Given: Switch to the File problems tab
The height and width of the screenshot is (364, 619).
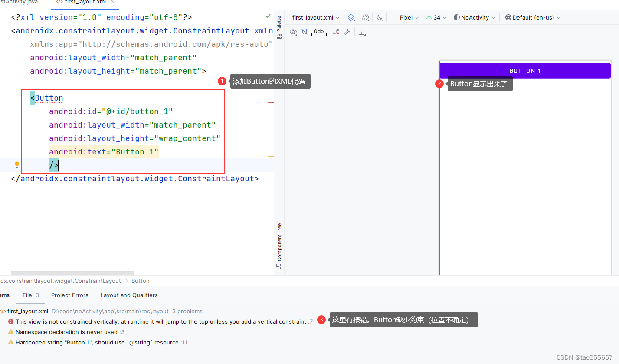Looking at the screenshot, I should click(x=31, y=295).
